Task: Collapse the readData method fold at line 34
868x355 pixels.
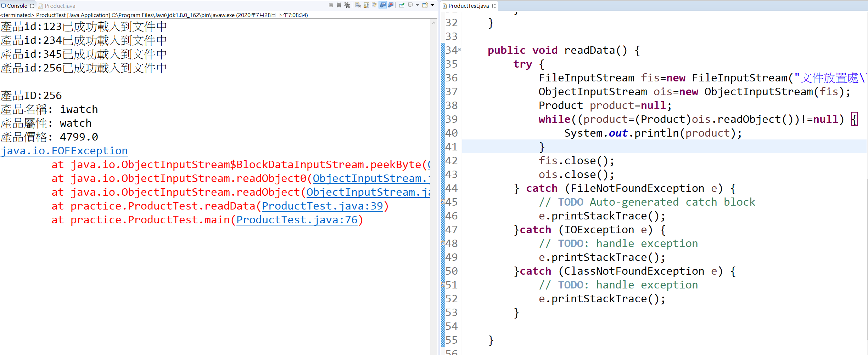Action: 460,50
